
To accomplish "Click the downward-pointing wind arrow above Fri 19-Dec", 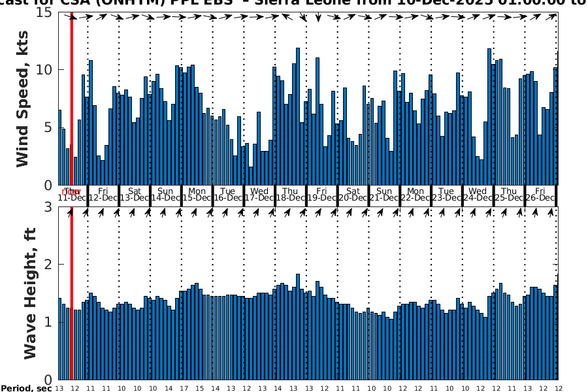I will click(x=318, y=17).
